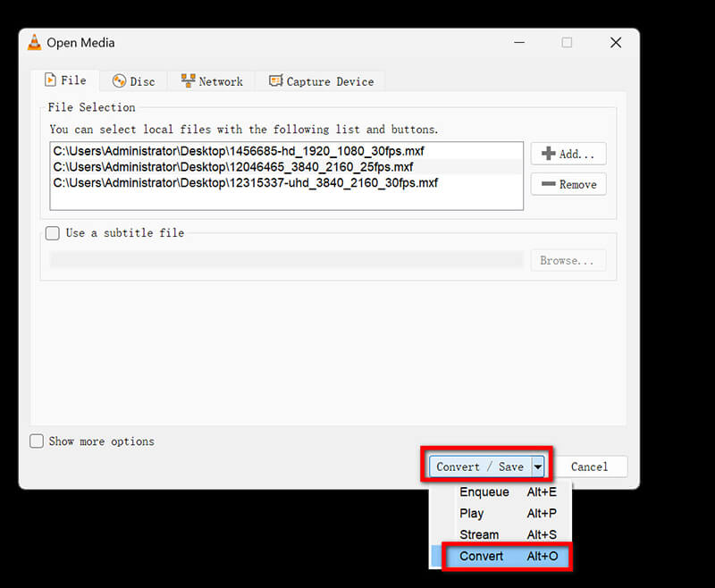Click the VLC cone icon in title bar
Image resolution: width=715 pixels, height=588 pixels.
(x=34, y=42)
